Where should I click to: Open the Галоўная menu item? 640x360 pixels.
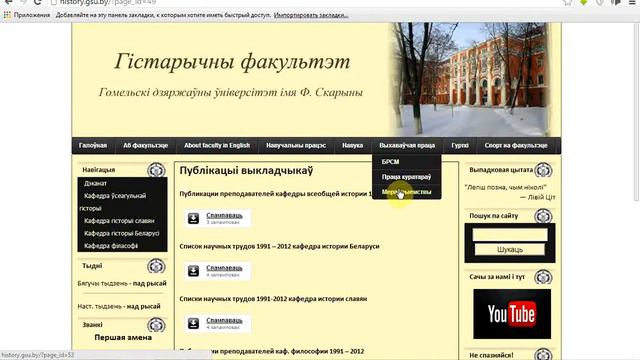coord(93,145)
